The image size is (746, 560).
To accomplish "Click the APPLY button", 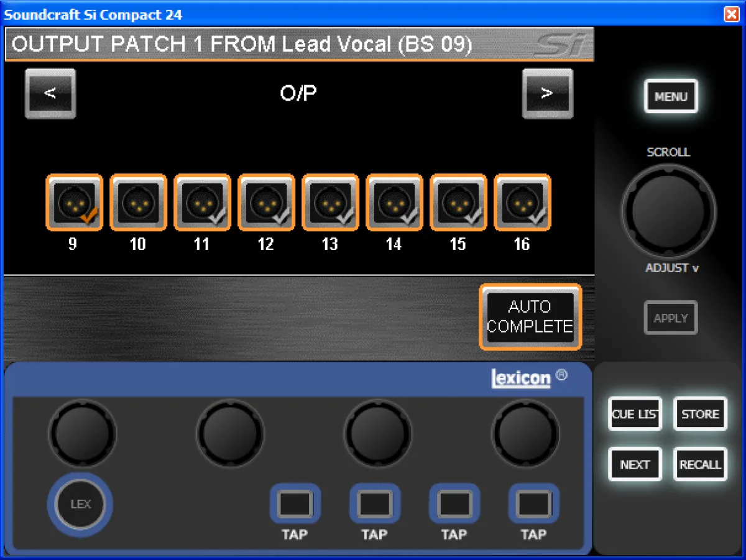I will (671, 318).
